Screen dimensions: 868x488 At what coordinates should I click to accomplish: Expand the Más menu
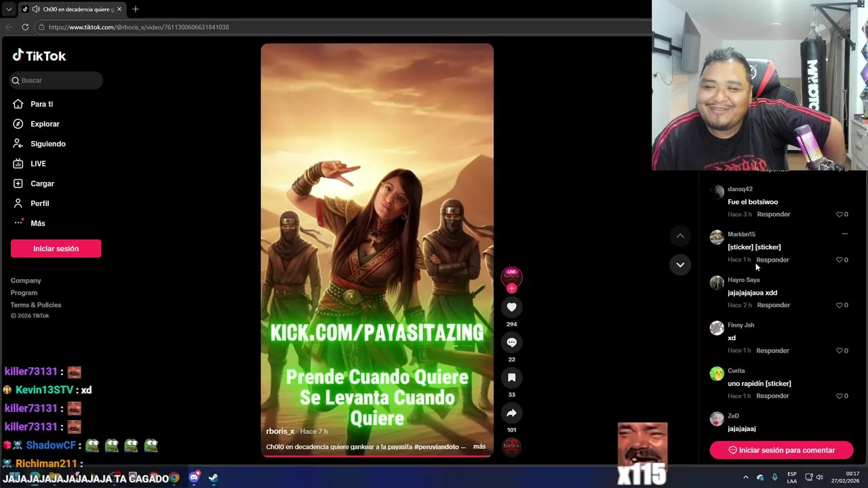pos(37,223)
